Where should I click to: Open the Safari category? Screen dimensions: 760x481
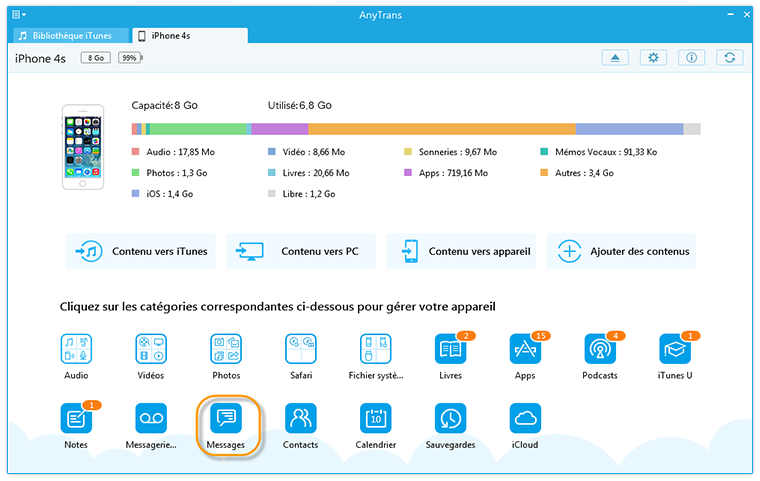(x=301, y=349)
